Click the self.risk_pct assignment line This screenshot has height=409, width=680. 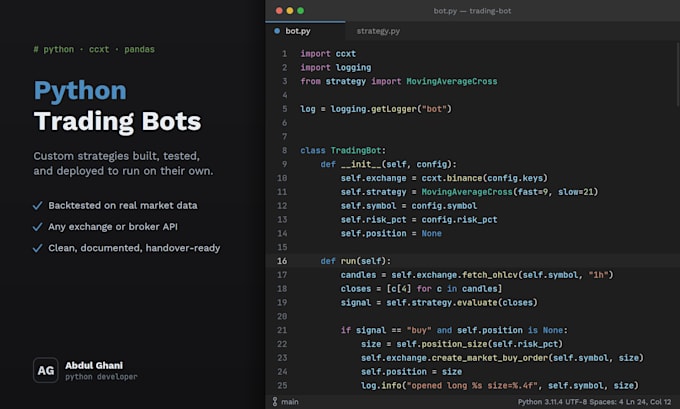419,219
